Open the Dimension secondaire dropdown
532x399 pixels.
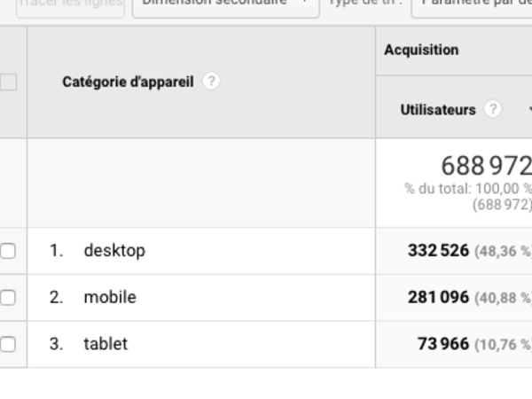click(225, 4)
